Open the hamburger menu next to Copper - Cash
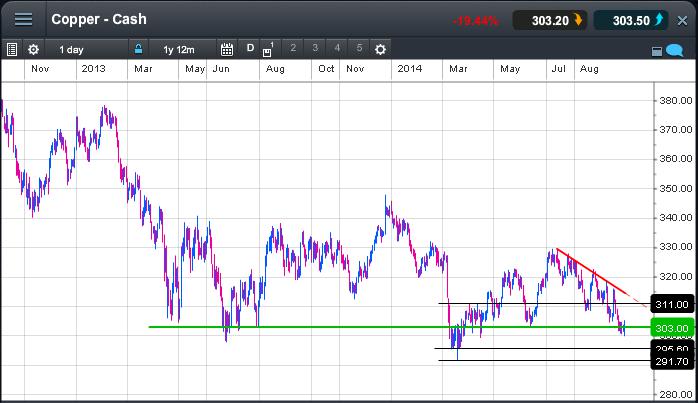The height and width of the screenshot is (403, 698). (x=23, y=20)
